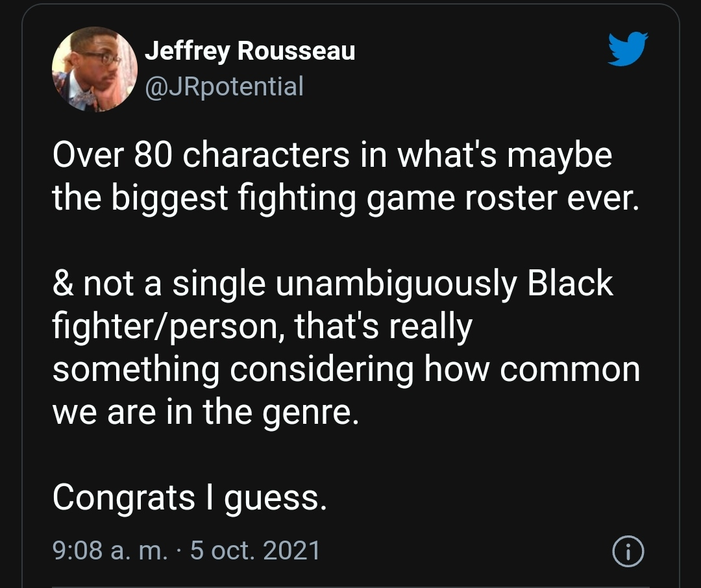Viewport: 701px width, 588px height.
Task: Click the blue Twitter bird logo
Action: [628, 49]
